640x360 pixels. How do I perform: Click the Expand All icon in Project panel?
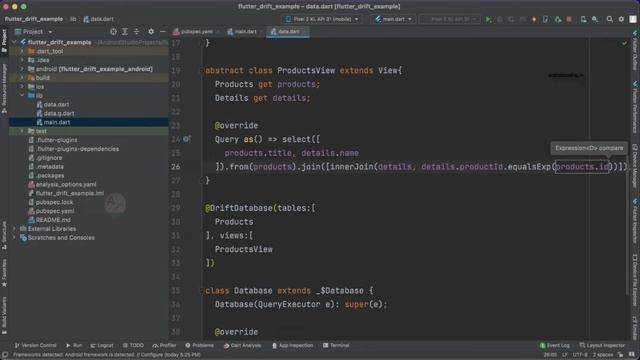(125, 31)
